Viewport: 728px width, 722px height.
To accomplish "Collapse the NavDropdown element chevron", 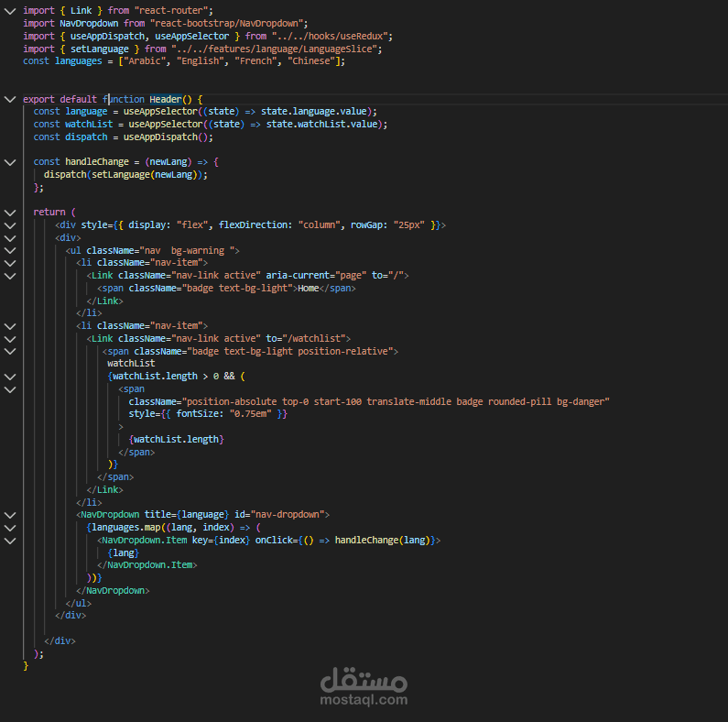I will tap(10, 515).
